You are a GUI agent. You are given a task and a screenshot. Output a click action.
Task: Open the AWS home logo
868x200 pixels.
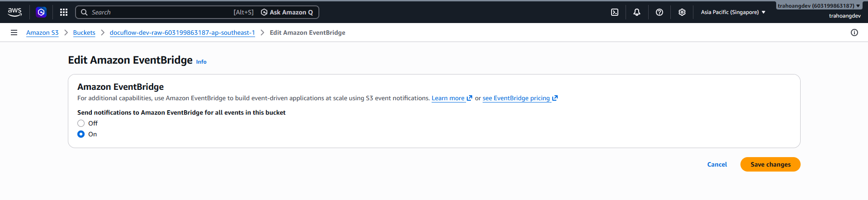14,12
